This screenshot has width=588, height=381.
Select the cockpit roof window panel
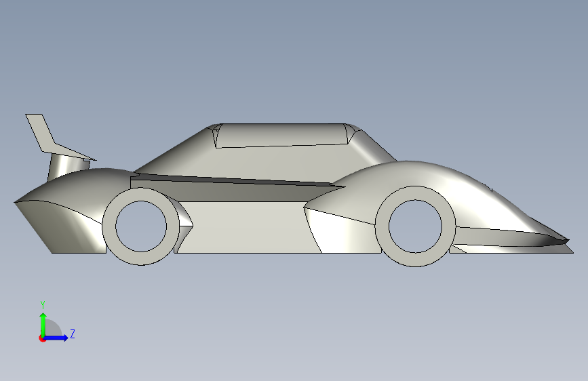click(x=282, y=136)
